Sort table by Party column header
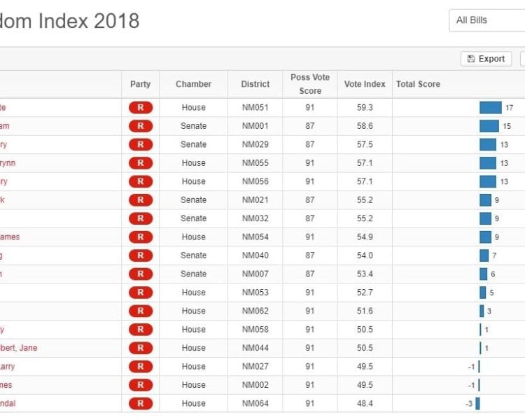This screenshot has height=420, width=525. [x=140, y=84]
